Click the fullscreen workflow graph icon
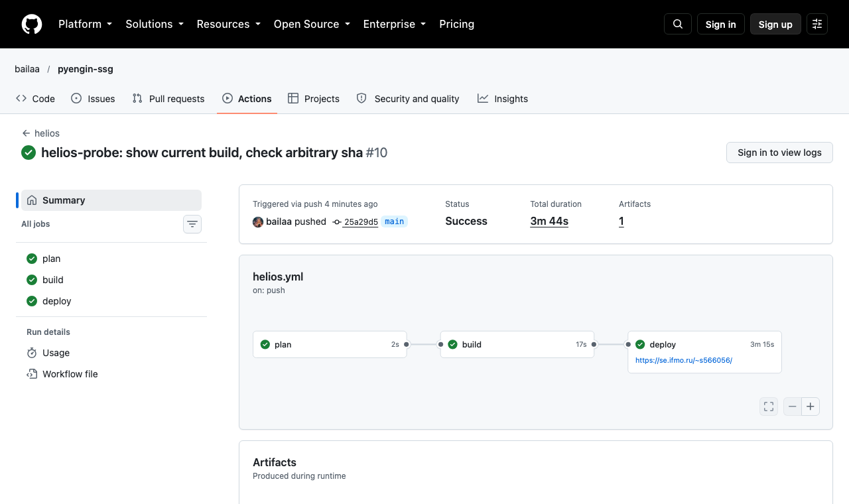This screenshot has width=849, height=504. click(769, 407)
